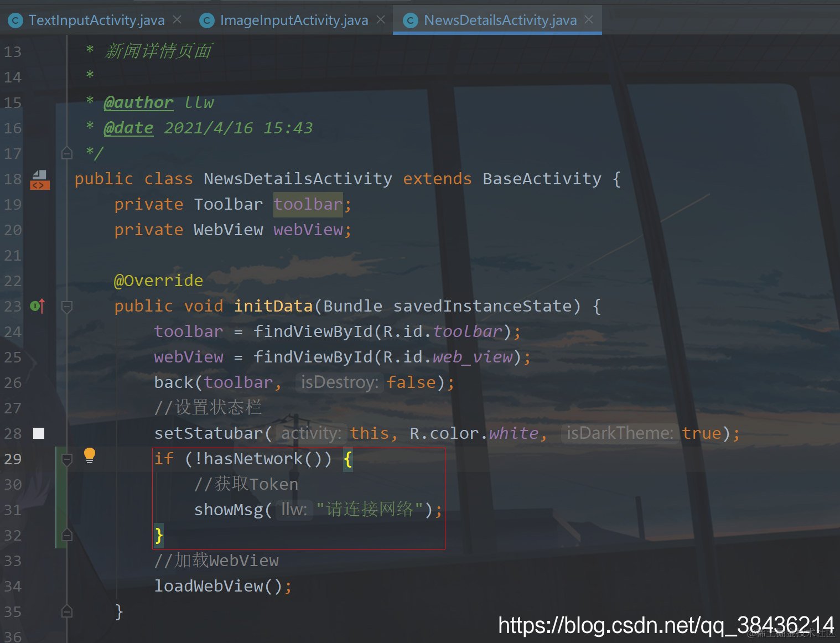Click the initData method name
Screen dimensions: 840x643
tap(273, 306)
